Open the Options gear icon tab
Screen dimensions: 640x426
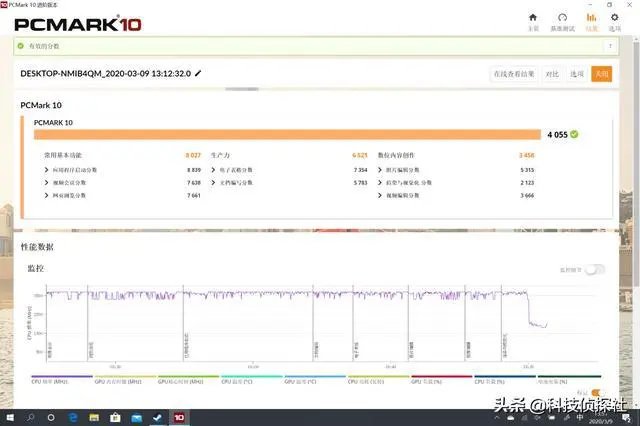pos(614,18)
